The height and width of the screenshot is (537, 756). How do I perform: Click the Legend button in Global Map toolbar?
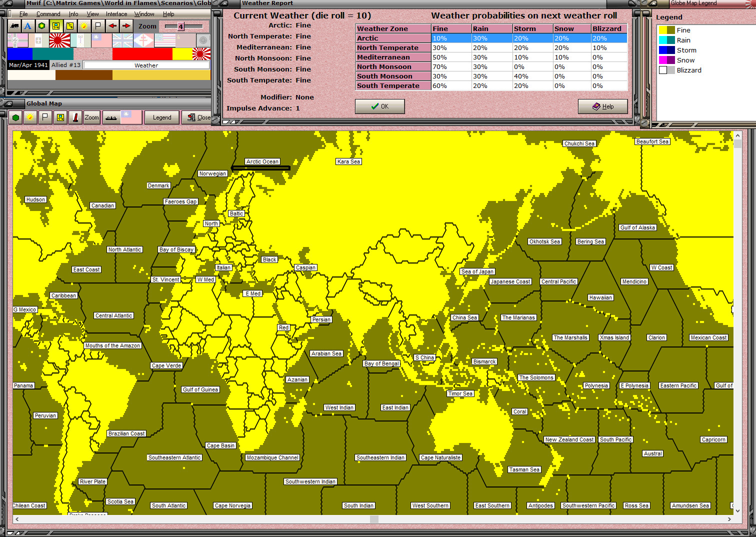(x=162, y=117)
